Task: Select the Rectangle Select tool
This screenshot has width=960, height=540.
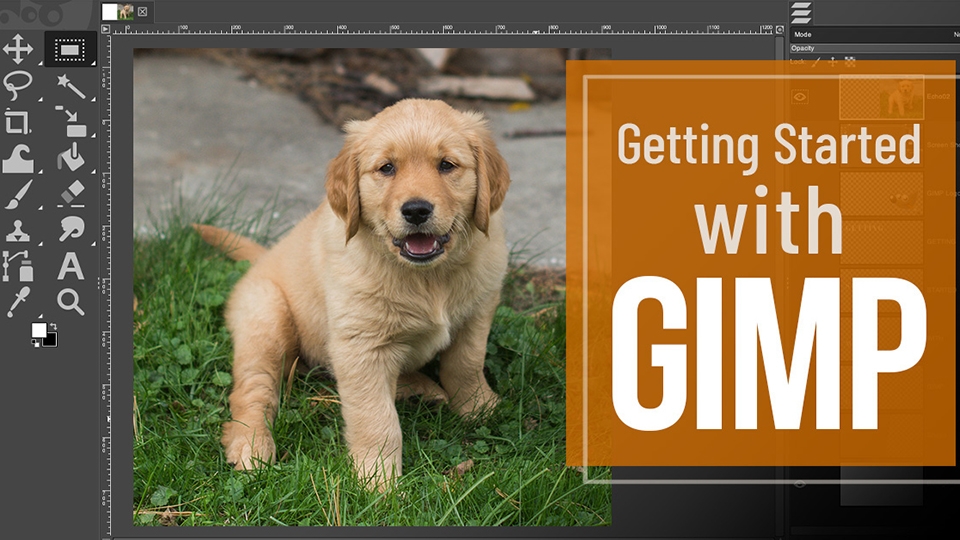Action: click(70, 50)
